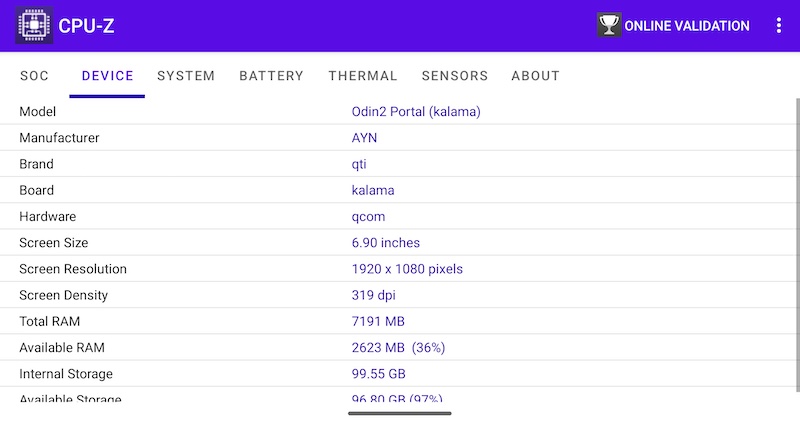Click the Screen Size label
Screen dimensions: 800x425
(x=54, y=243)
